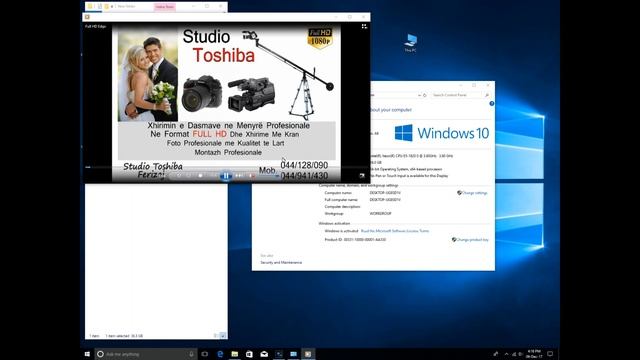640x360 pixels.
Task: Click the new folder quick access icon
Action: coord(107,7)
